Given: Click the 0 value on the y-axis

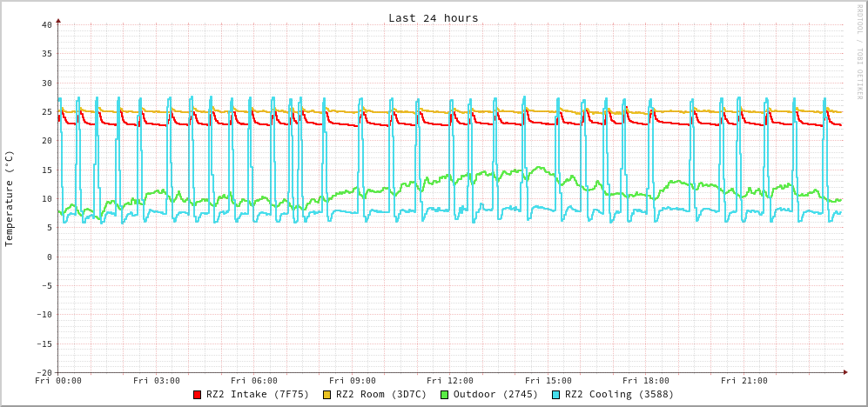Looking at the screenshot, I should (50, 257).
